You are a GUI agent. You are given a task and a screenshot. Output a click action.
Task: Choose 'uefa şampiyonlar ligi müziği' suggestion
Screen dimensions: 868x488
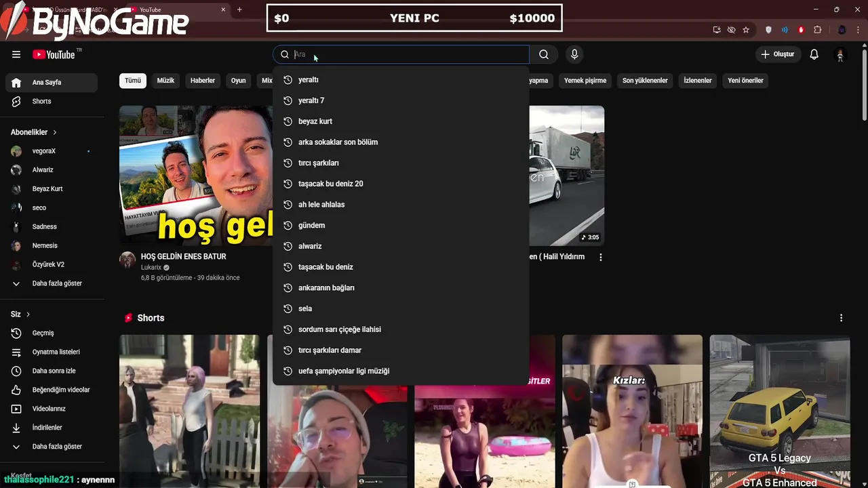click(401, 371)
